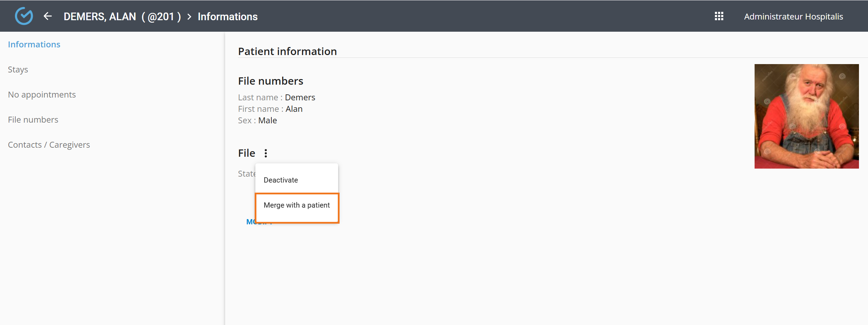Go to Contacts / Caregivers

pyautogui.click(x=49, y=145)
